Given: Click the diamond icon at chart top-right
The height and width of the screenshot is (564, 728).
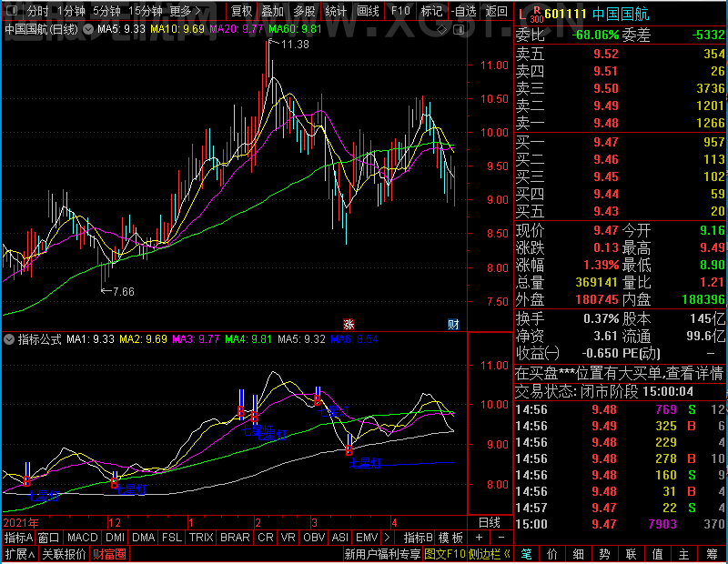Looking at the screenshot, I should click(442, 30).
